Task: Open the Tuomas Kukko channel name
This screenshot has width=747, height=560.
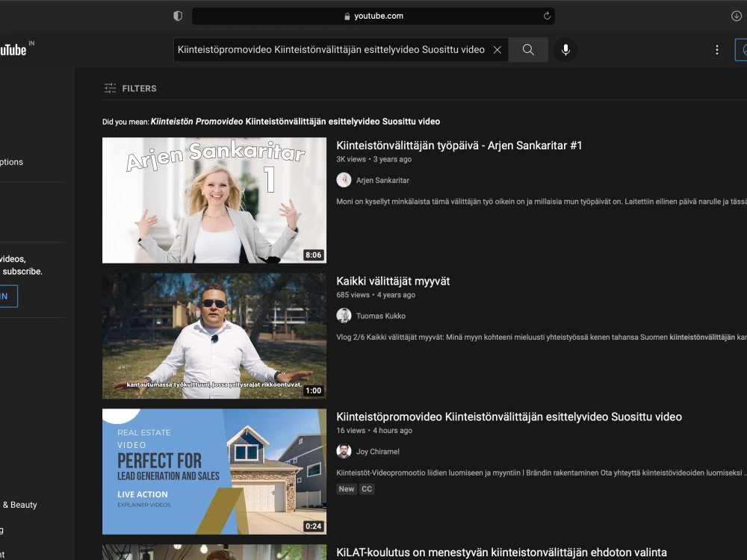Action: coord(381,316)
